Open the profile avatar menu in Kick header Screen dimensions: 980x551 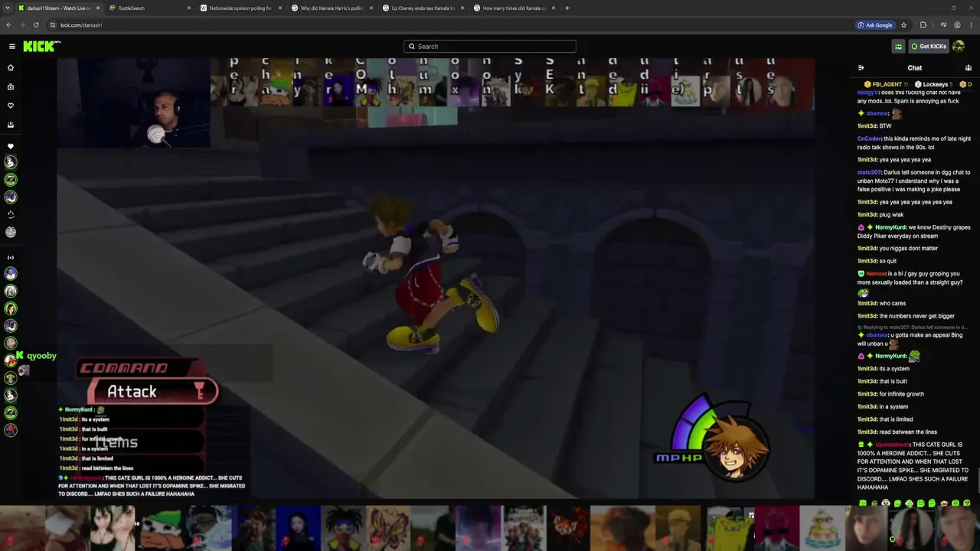pyautogui.click(x=957, y=47)
